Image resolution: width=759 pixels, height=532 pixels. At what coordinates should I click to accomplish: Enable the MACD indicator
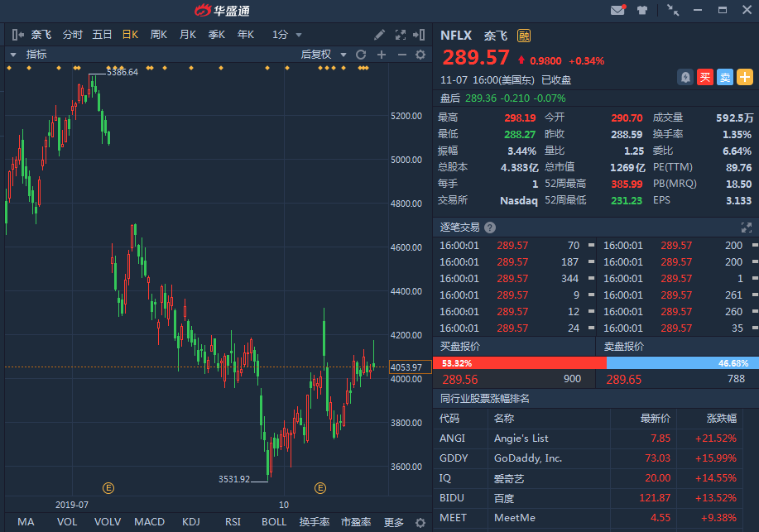coord(149,522)
